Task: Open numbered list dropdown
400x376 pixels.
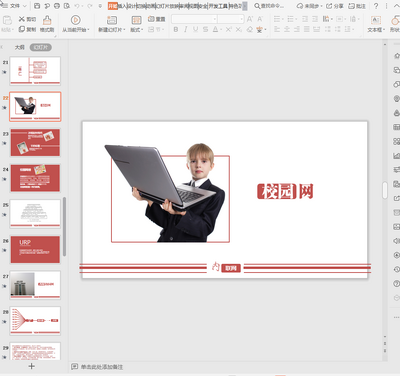Action: pyautogui.click(x=296, y=19)
